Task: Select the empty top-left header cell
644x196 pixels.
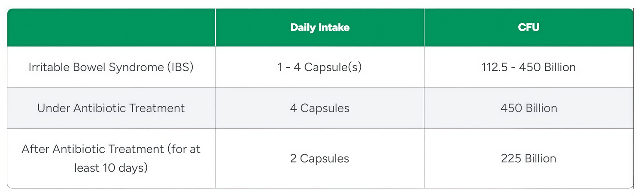Action: click(111, 27)
